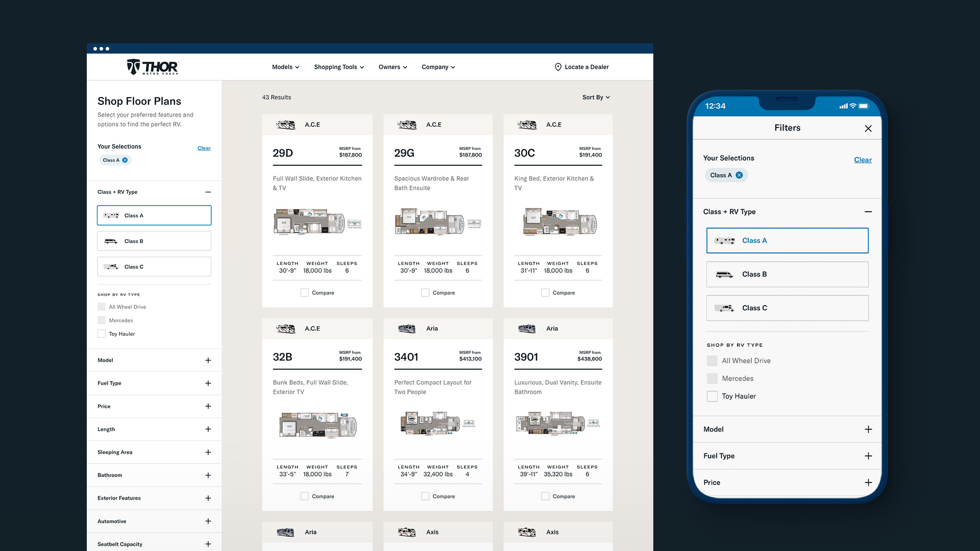Enable Toy Hauler checkbox on phone
The image size is (980, 551).
click(712, 396)
